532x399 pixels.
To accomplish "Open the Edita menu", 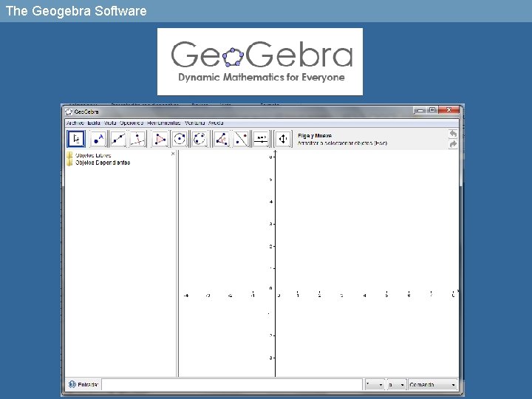I will point(94,123).
